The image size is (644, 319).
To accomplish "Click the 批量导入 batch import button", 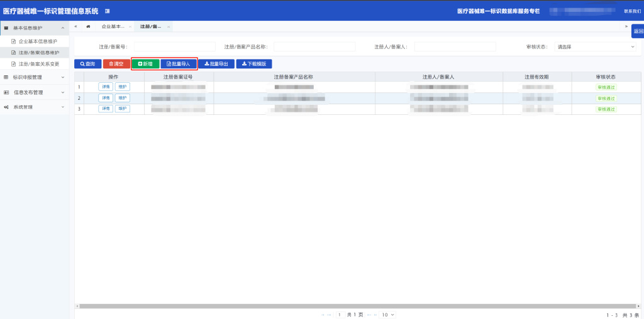I will pos(178,64).
